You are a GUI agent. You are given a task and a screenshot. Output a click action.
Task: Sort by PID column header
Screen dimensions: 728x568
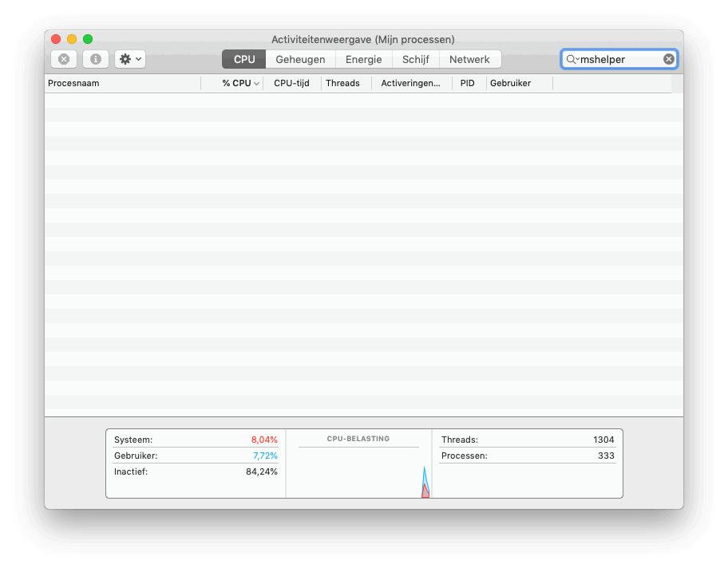(x=468, y=84)
